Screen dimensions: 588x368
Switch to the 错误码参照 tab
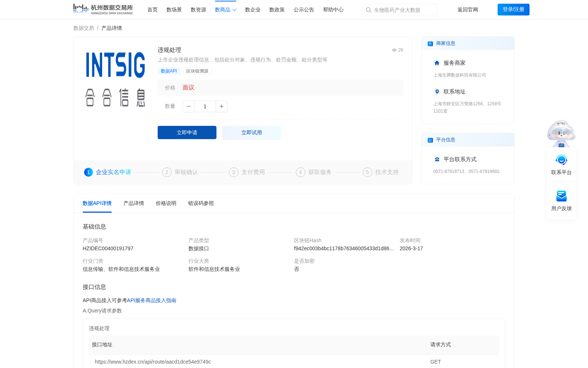click(x=201, y=203)
